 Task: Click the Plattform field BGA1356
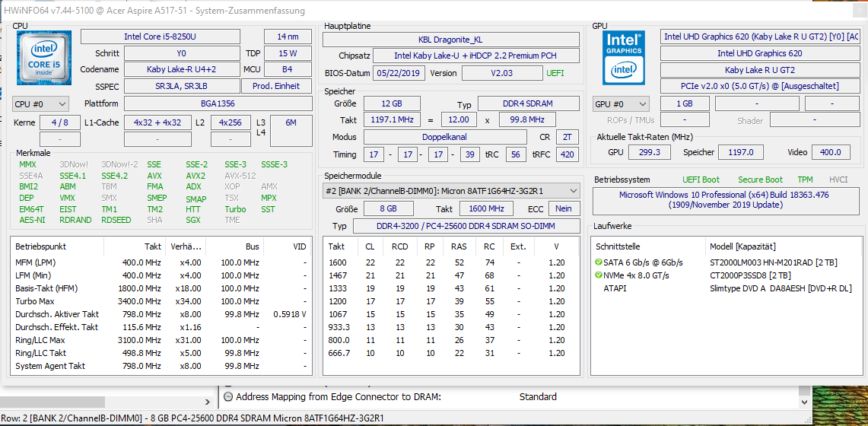(218, 103)
